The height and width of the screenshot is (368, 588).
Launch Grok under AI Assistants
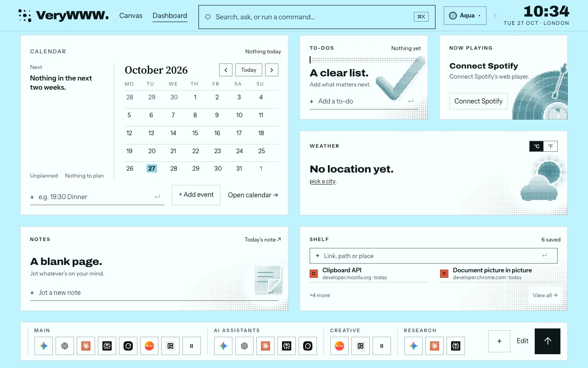pos(308,346)
